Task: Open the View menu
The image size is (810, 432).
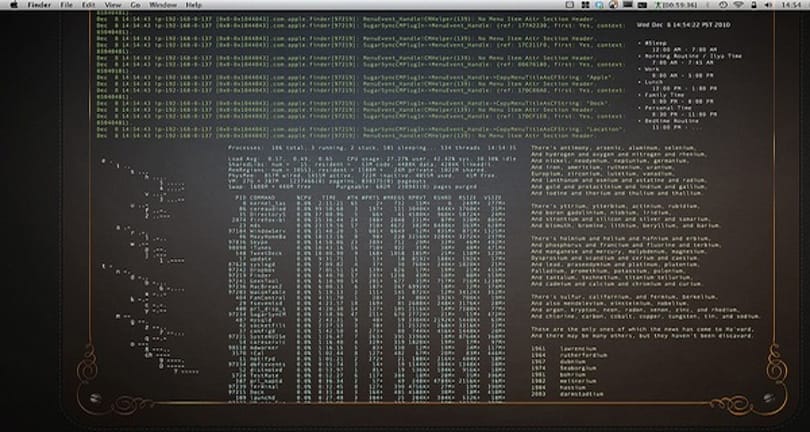Action: [113, 5]
